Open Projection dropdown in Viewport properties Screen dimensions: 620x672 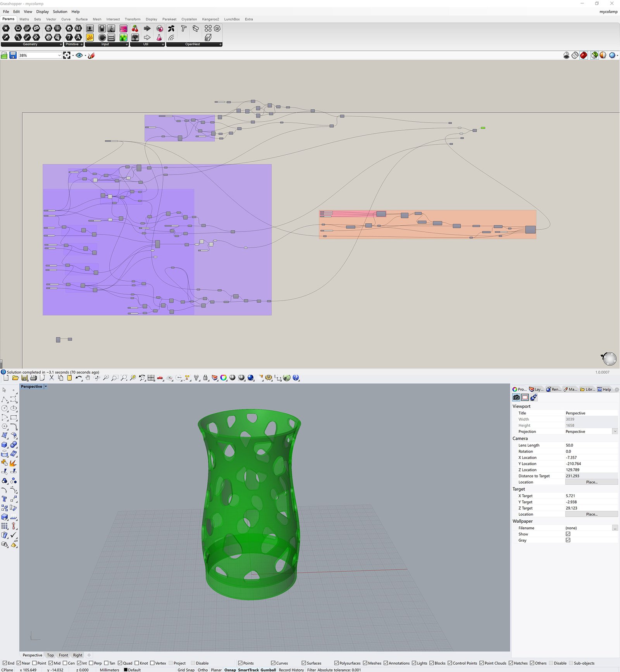pyautogui.click(x=615, y=432)
